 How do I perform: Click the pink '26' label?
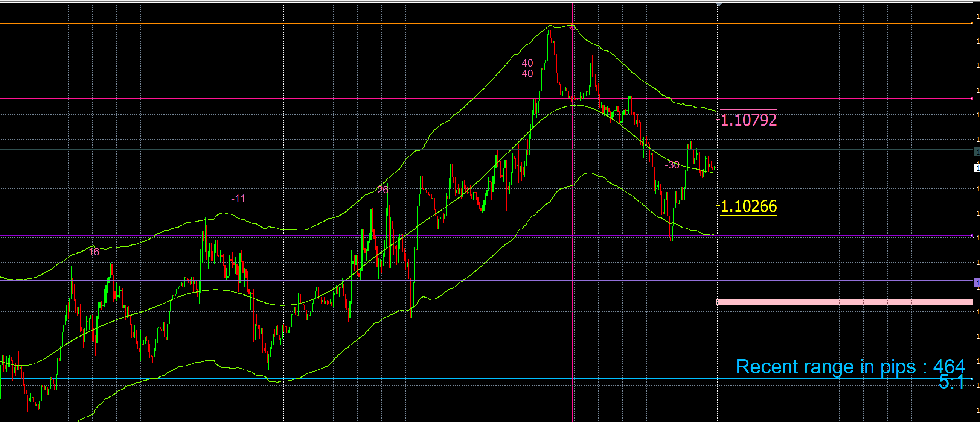click(383, 189)
